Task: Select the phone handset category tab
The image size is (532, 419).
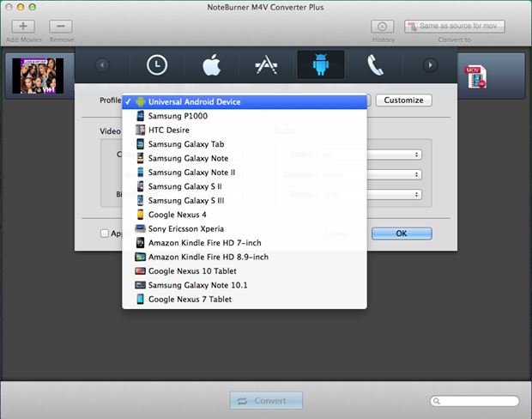Action: [375, 65]
